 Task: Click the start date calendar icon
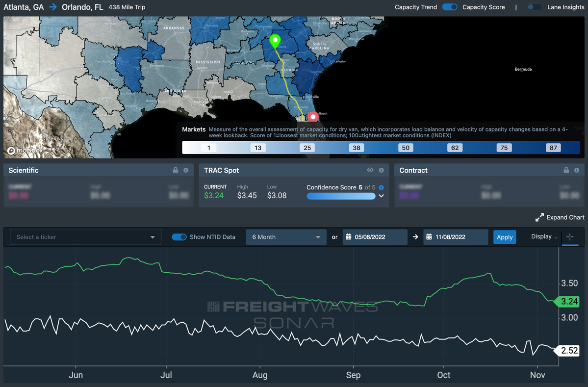point(348,236)
